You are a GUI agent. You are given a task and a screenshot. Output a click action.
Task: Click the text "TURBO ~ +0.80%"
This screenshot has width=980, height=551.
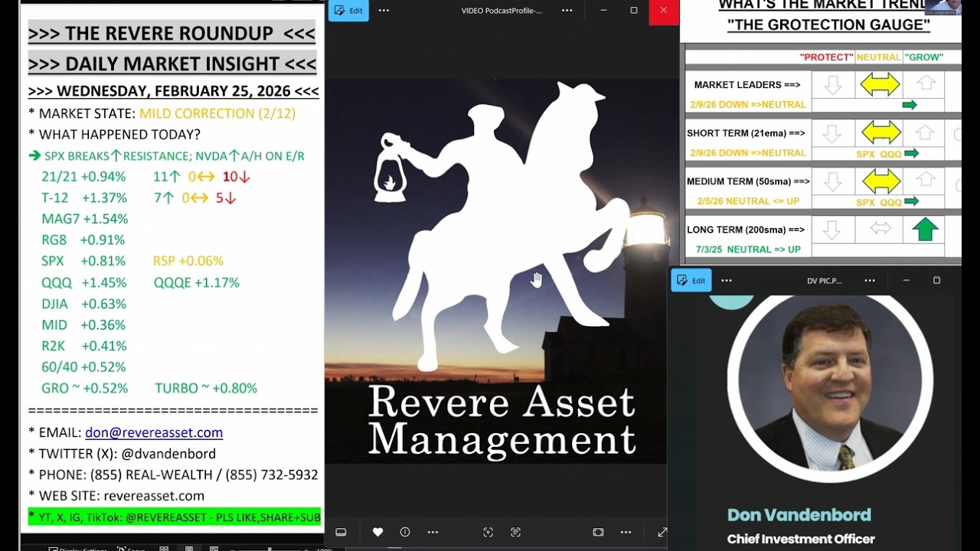(x=206, y=388)
